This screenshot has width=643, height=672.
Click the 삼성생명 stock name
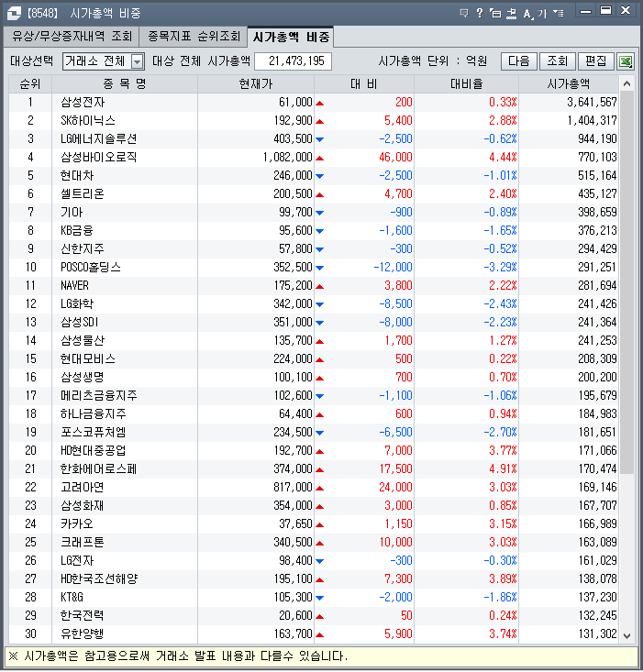point(83,377)
